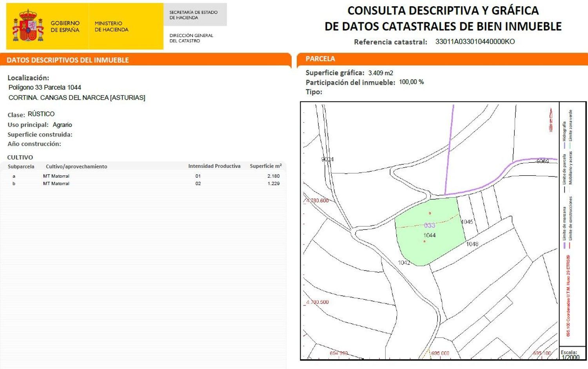Toggle subparcela a in the cultivo table
The image size is (588, 369).
click(15, 176)
